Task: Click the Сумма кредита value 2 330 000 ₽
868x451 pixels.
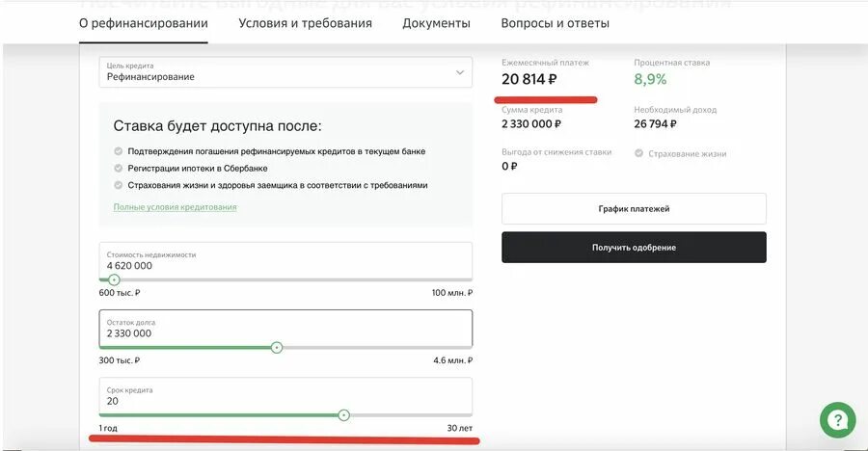Action: [x=531, y=124]
